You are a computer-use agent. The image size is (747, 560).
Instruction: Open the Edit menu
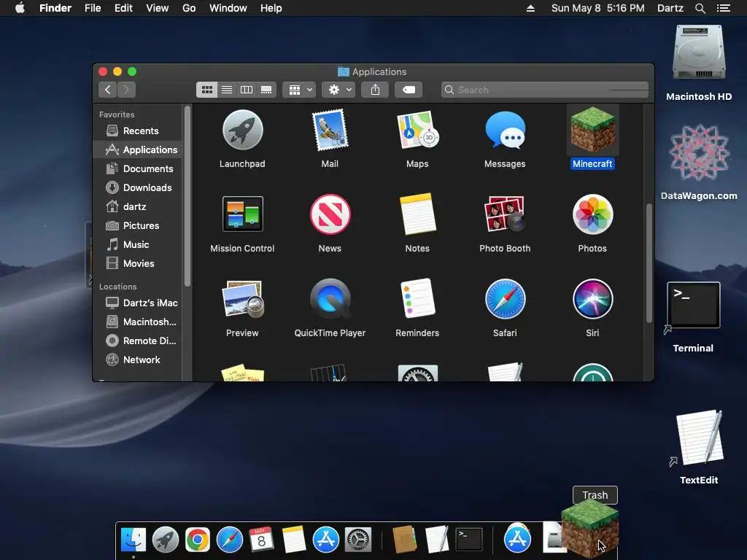(123, 8)
